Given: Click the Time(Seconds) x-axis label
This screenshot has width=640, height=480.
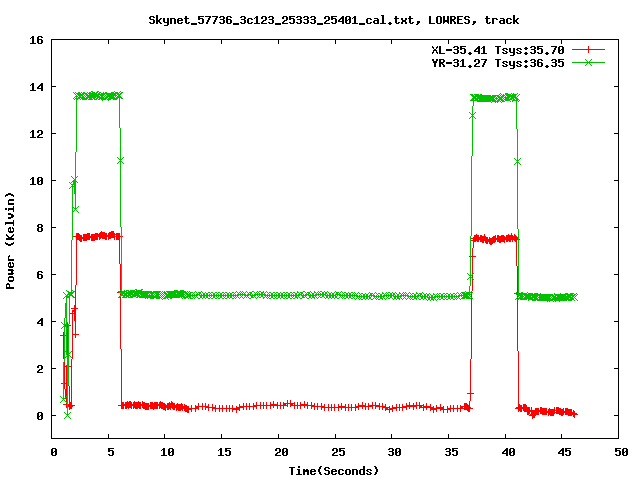Looking at the screenshot, I should [334, 471].
